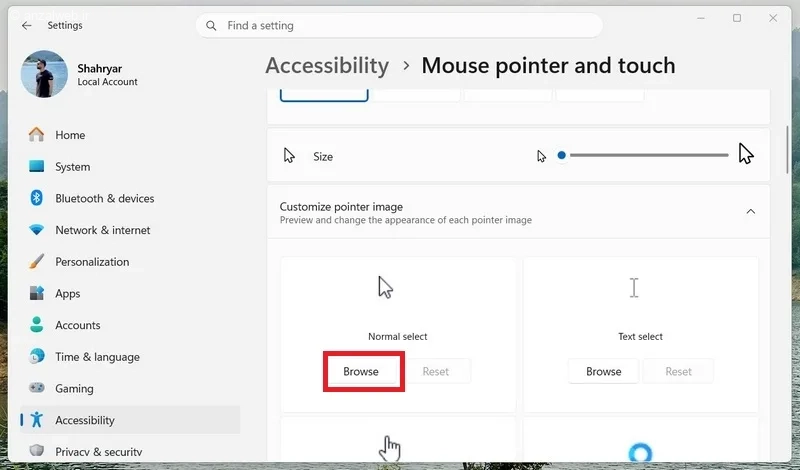800x470 pixels.
Task: Click the Accessibility breadcrumb link
Action: pos(327,66)
